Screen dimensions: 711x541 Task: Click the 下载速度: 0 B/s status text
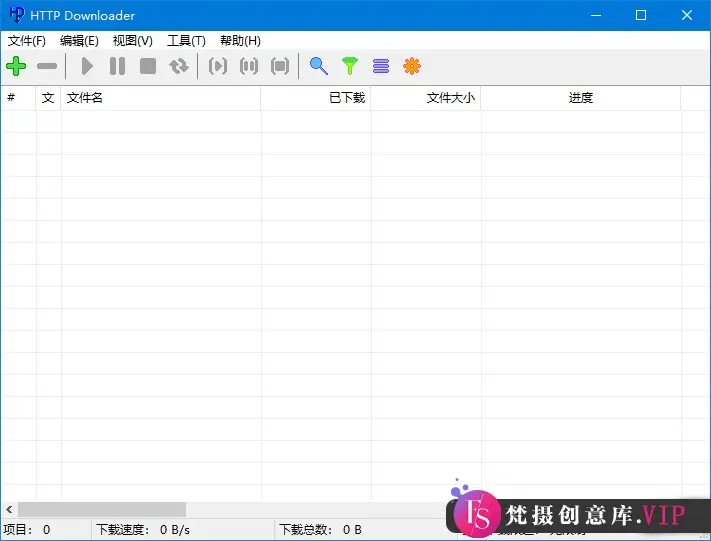(x=143, y=530)
